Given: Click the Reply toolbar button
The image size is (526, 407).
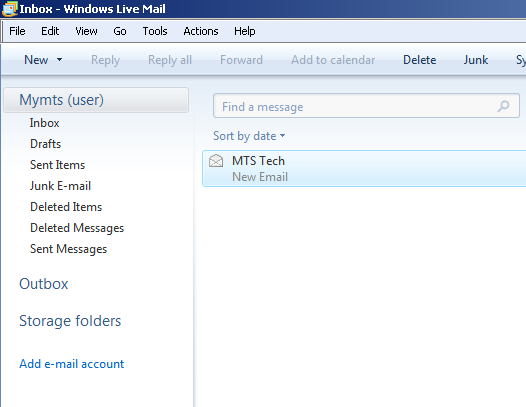Looking at the screenshot, I should (105, 60).
